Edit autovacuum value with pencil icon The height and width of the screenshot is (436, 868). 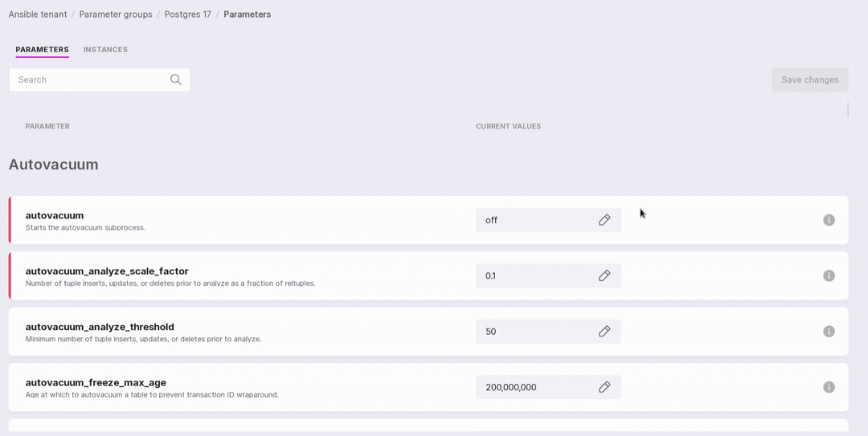pyautogui.click(x=604, y=220)
